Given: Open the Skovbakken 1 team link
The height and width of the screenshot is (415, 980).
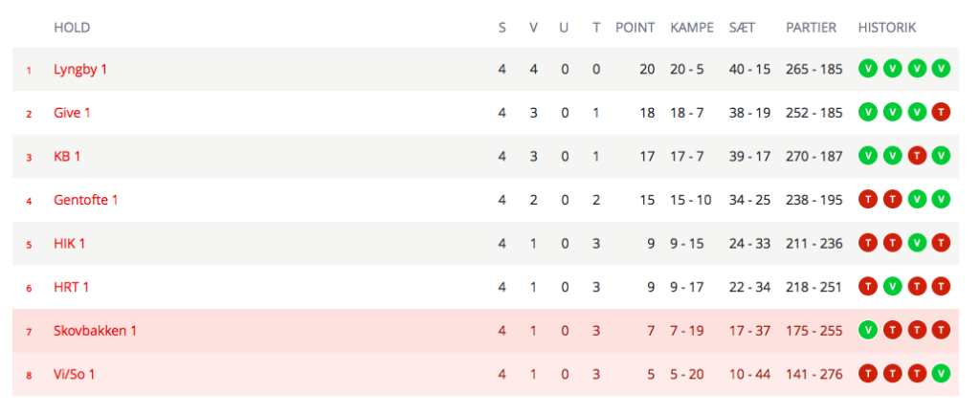Looking at the screenshot, I should (95, 332).
